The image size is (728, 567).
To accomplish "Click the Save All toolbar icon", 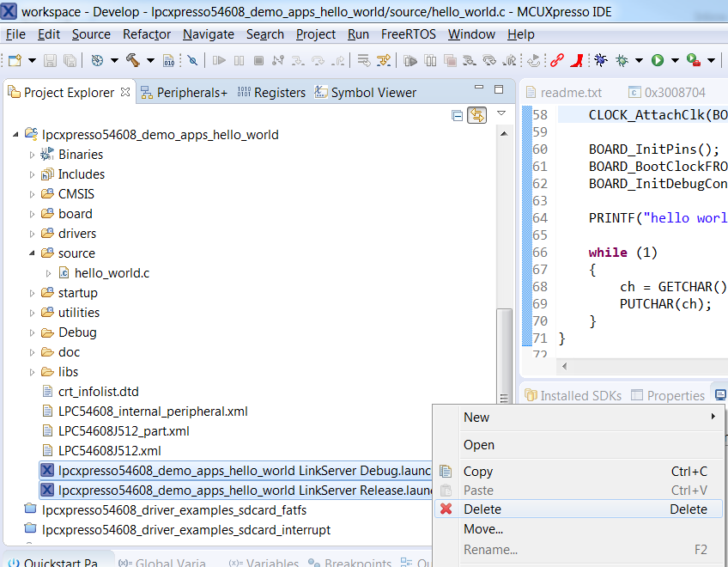I will (x=70, y=60).
